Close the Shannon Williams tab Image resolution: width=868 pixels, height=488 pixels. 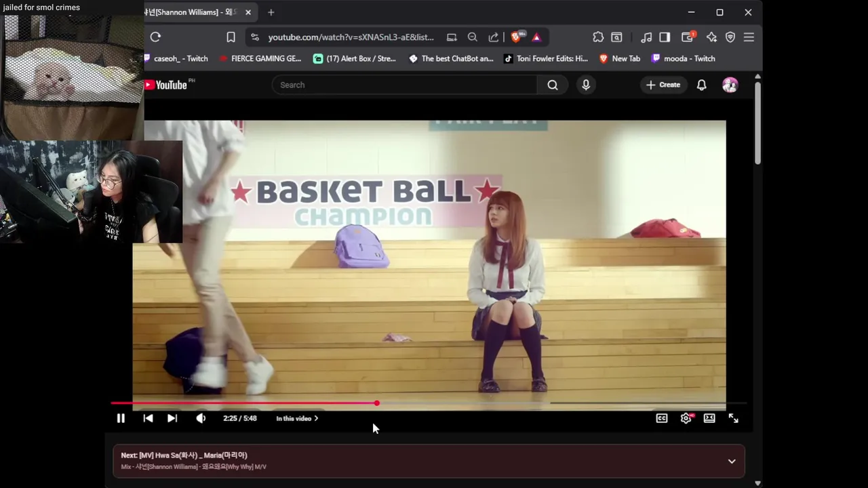click(248, 12)
